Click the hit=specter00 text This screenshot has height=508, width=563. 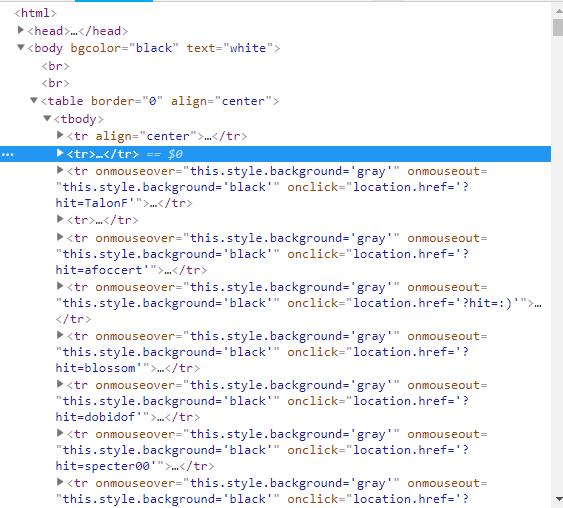(x=102, y=466)
